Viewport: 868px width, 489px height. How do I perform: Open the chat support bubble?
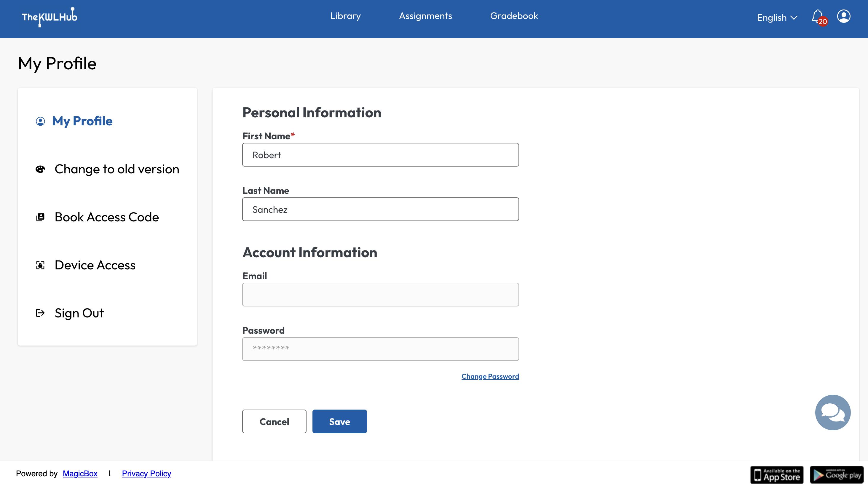832,412
